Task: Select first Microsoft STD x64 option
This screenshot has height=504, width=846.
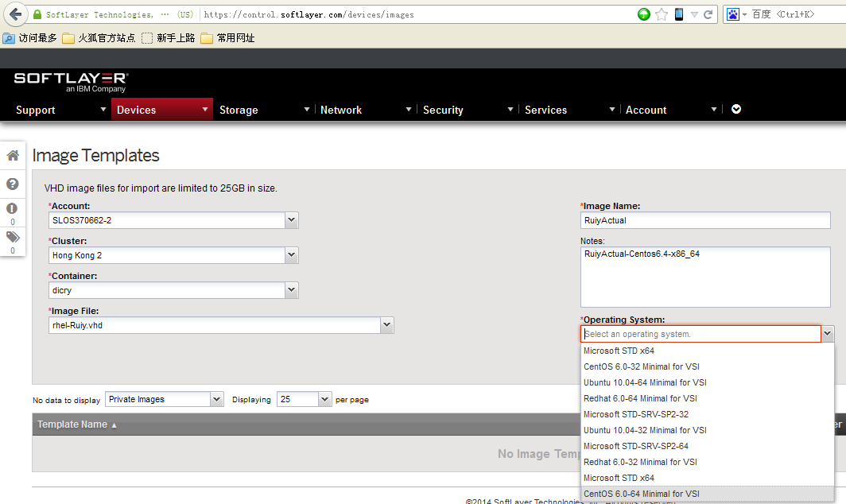Action: click(708, 351)
